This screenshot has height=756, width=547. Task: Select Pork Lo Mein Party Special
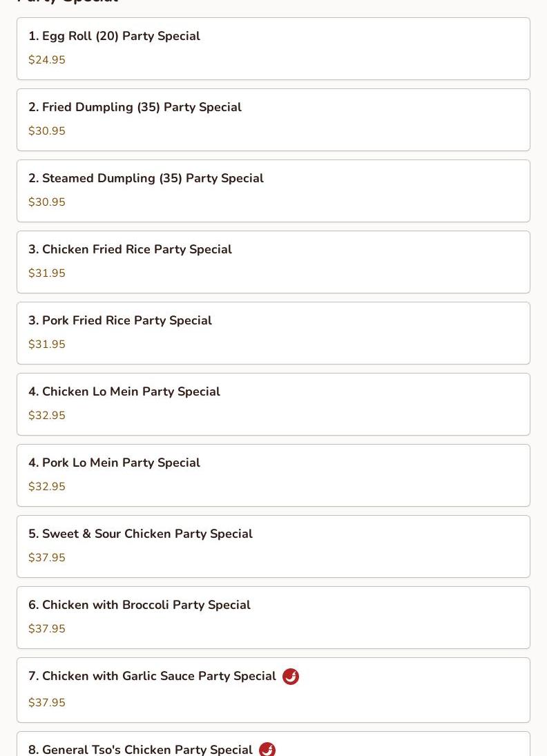[273, 476]
